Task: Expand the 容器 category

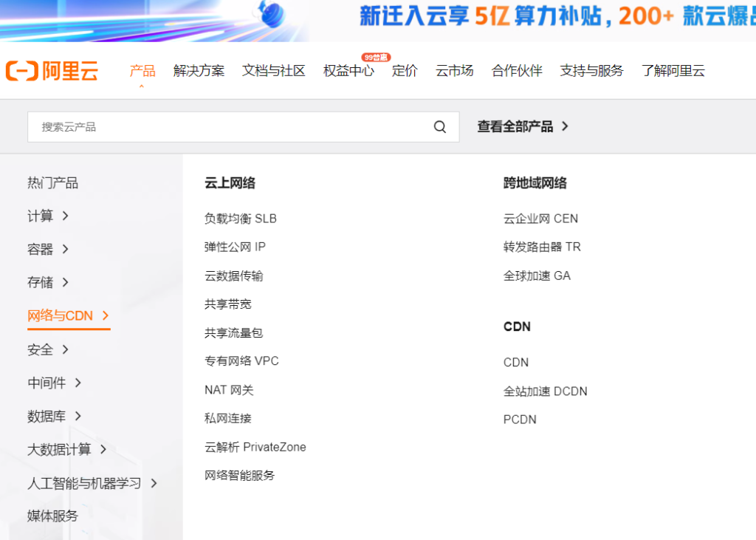Action: 47,249
